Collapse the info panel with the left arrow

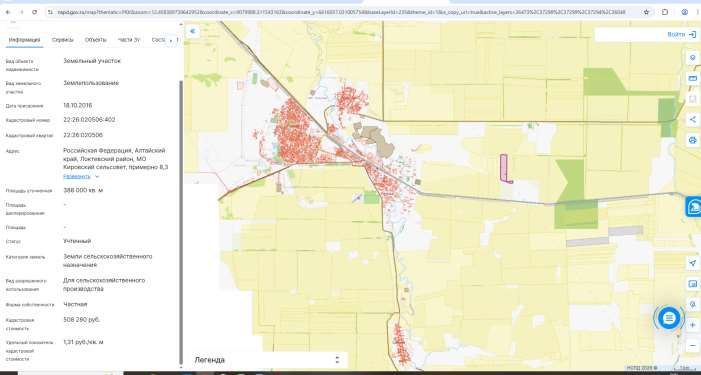(x=193, y=31)
